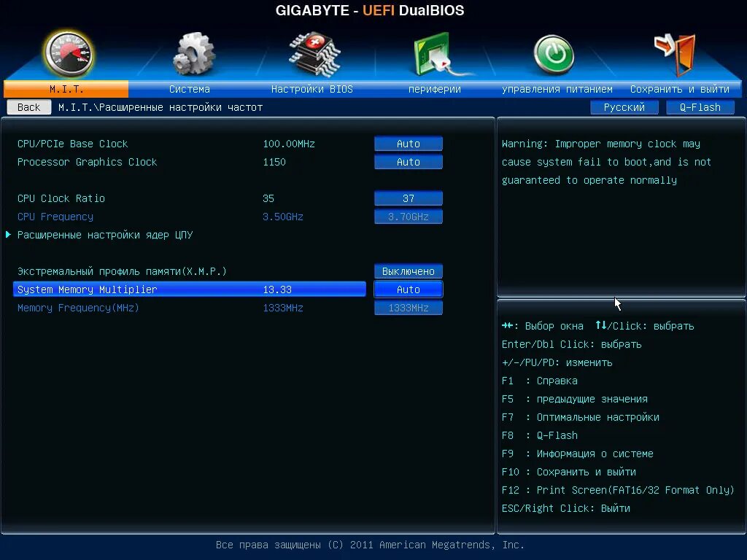Select the Save and Exit door icon

coord(676,55)
